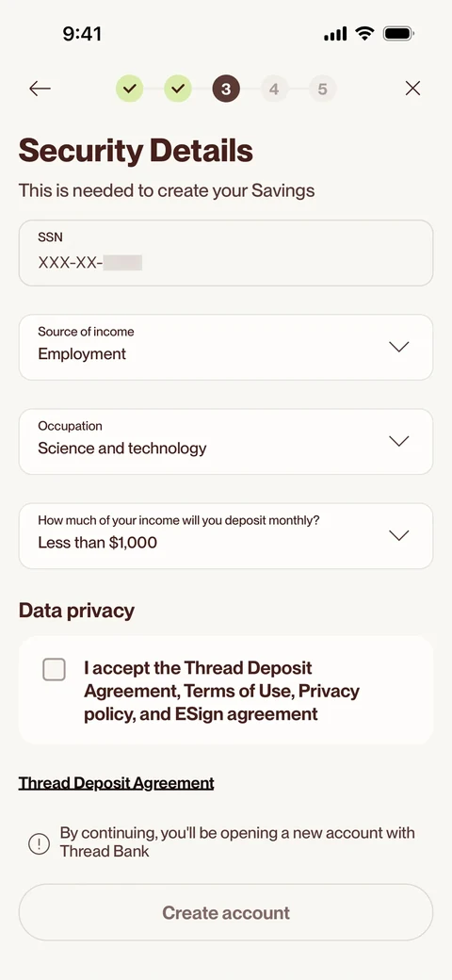Viewport: 452px width, 980px height.
Task: Tap the back arrow icon
Action: point(40,89)
